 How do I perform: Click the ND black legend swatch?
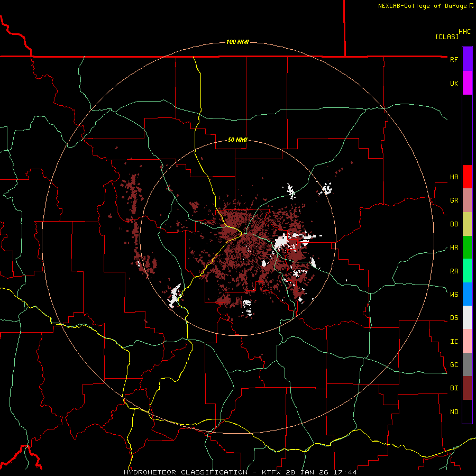pos(467,411)
